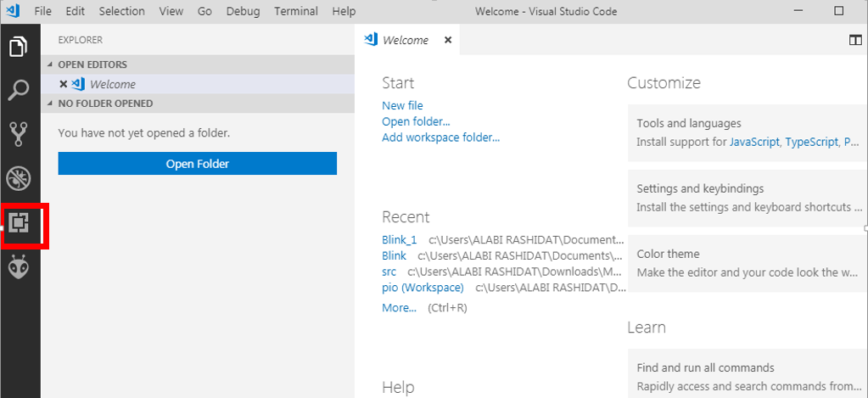Viewport: 868px width, 398px height.
Task: Click the blue Open Folder button
Action: point(198,163)
